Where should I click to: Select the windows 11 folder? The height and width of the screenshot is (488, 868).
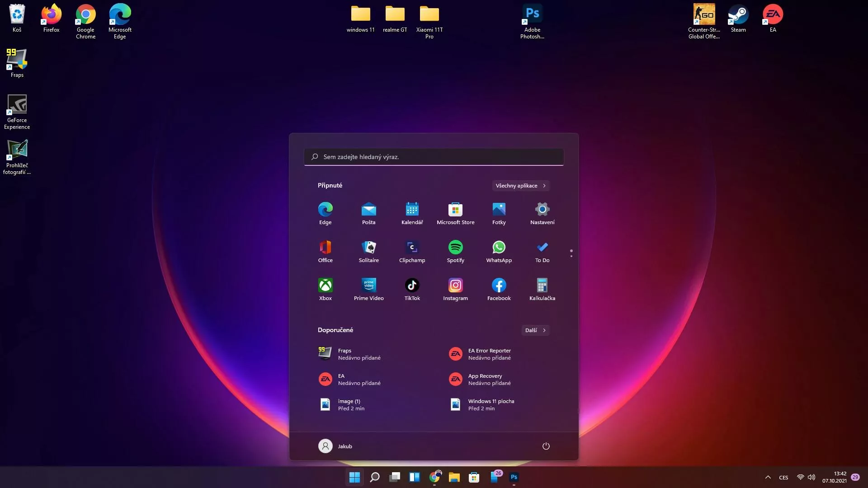[x=360, y=19]
